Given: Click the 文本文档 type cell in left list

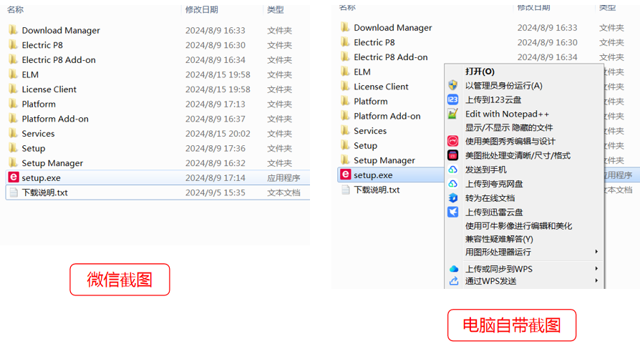Looking at the screenshot, I should [x=283, y=192].
